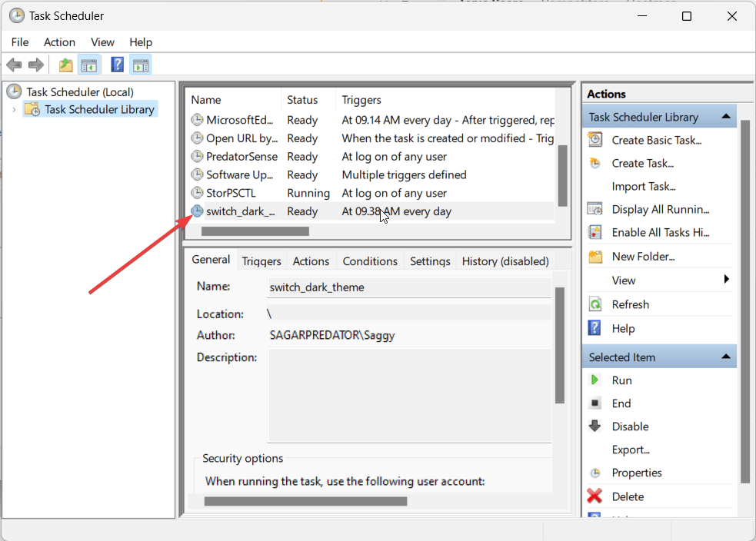Click the Back arrow toolbar icon
The image size is (756, 541).
[x=15, y=65]
